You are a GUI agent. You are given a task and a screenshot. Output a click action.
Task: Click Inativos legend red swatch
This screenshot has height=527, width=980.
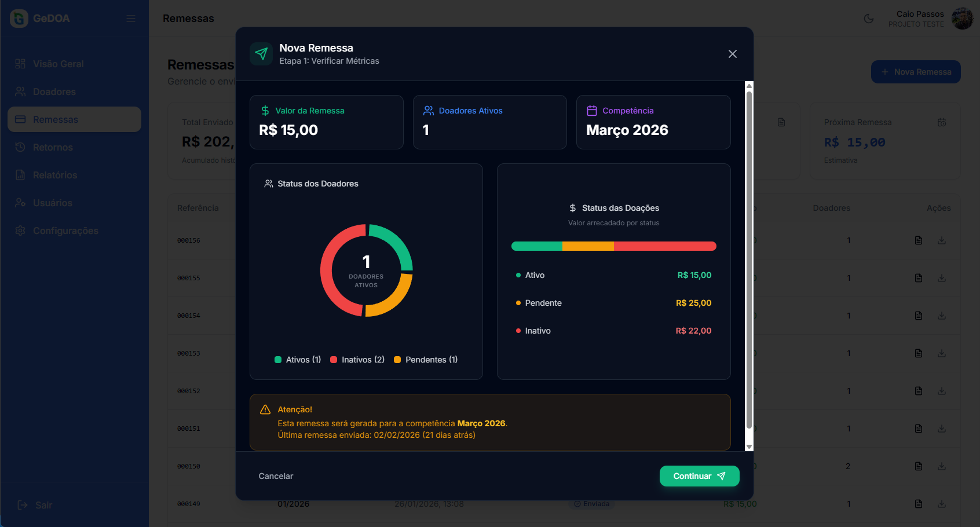[x=334, y=360]
